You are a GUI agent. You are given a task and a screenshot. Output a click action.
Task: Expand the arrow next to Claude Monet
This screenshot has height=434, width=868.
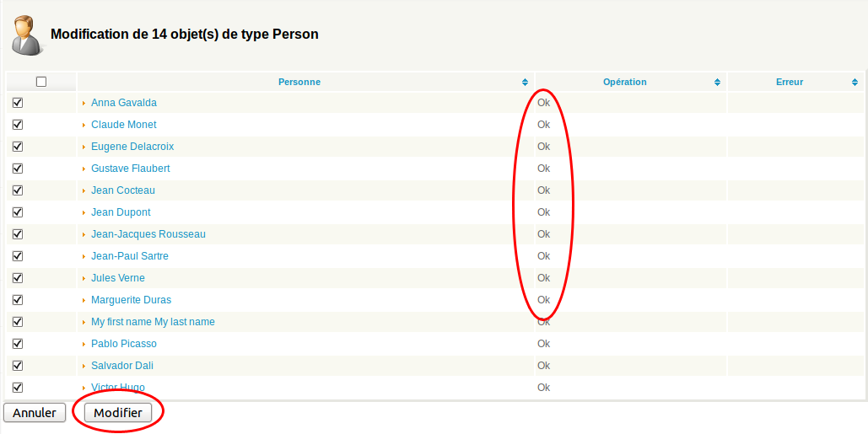(84, 125)
